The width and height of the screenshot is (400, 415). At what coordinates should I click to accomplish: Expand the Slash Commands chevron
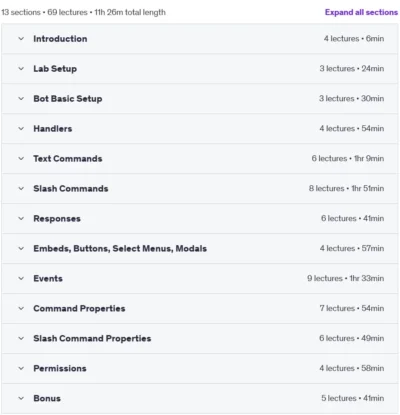(21, 189)
